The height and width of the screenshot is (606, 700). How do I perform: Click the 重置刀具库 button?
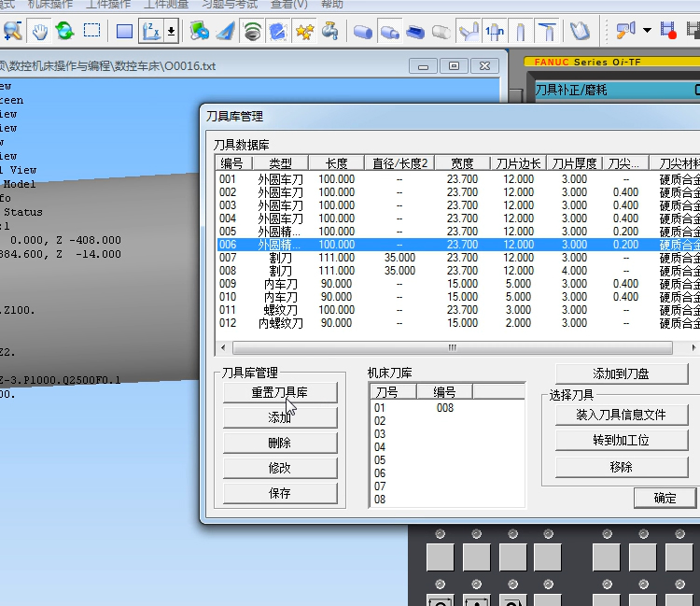[x=280, y=392]
